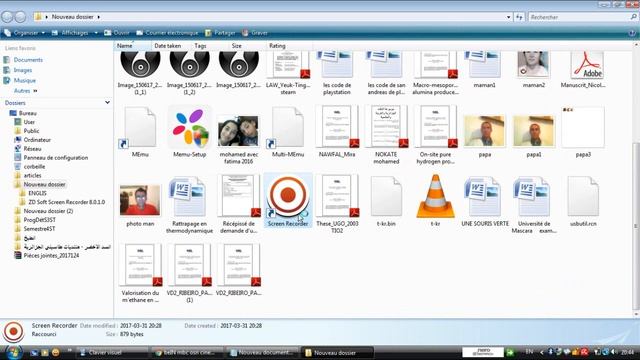
Task: Select Bureau in the folder tree
Action: coord(28,113)
